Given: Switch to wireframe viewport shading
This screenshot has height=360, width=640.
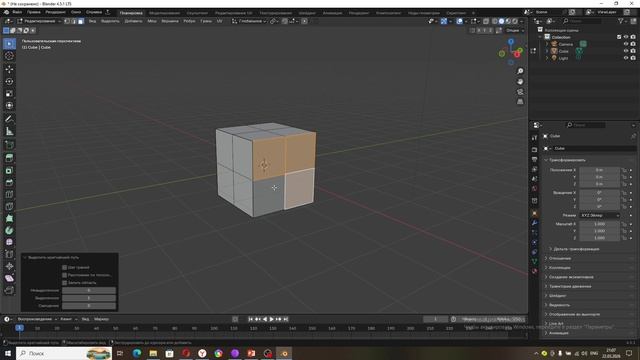Looking at the screenshot, I should click(495, 21).
